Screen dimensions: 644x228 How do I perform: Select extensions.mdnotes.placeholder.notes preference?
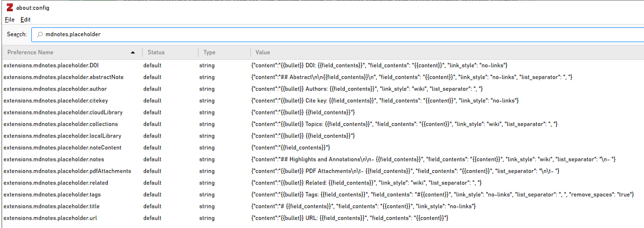53,159
